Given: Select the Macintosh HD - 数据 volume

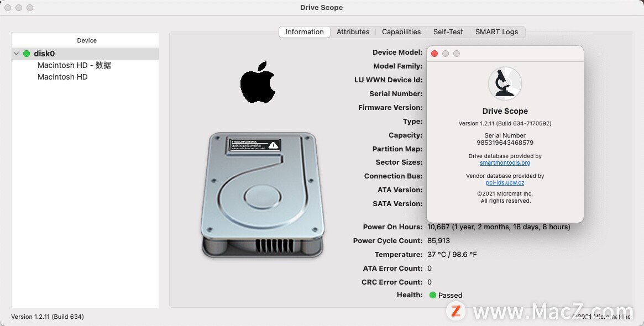Looking at the screenshot, I should [x=74, y=65].
